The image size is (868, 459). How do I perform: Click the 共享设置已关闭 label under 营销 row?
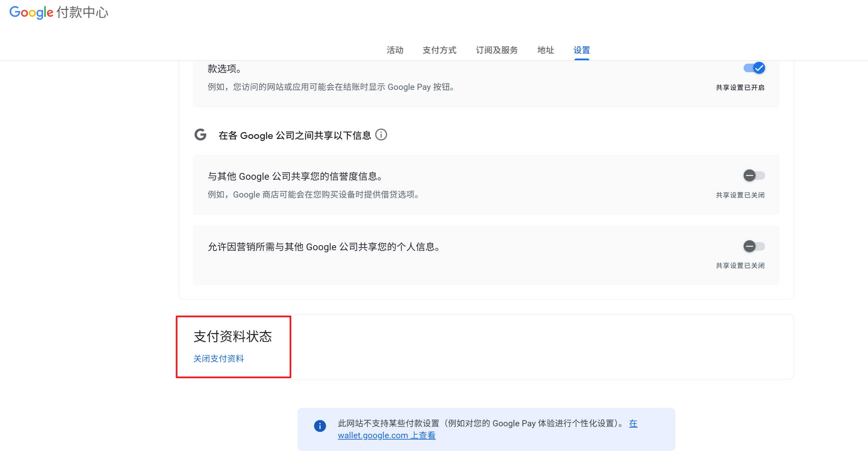pos(740,266)
